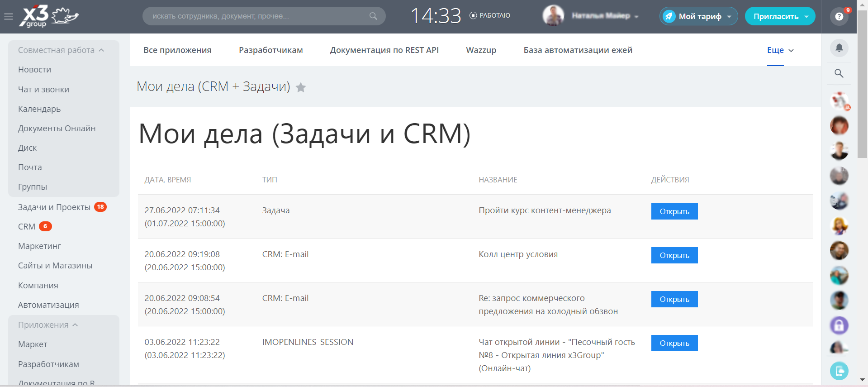Click the purple lock icon in sidebar
This screenshot has height=387, width=868.
coord(839,325)
